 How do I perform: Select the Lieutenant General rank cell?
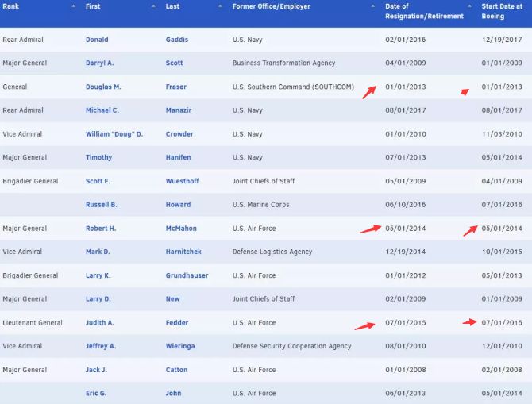(33, 322)
